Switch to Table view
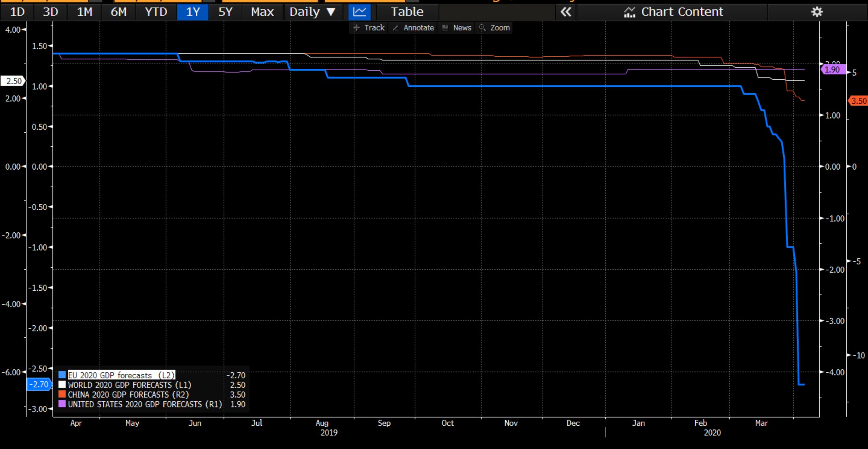Image resolution: width=868 pixels, height=449 pixels. coord(407,12)
